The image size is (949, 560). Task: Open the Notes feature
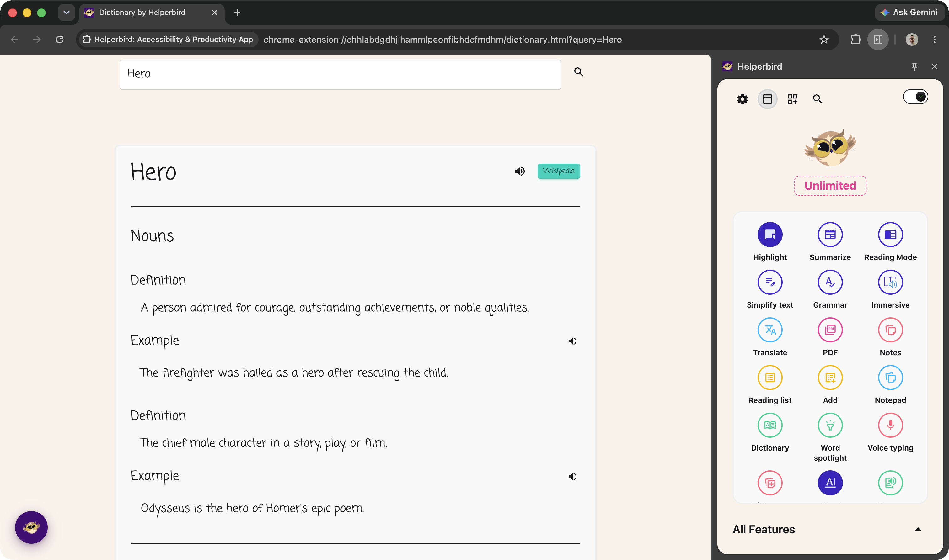890,330
